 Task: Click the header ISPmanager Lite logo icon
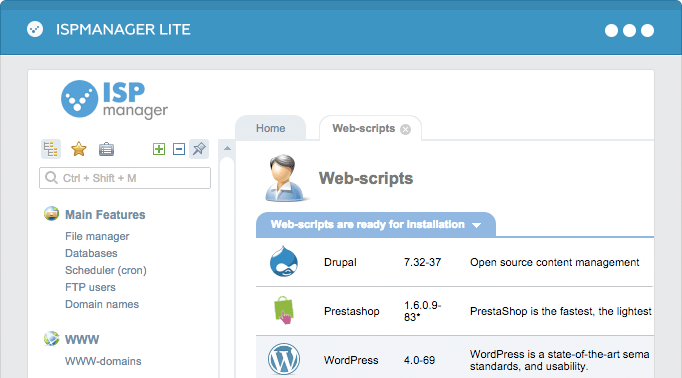coord(35,30)
